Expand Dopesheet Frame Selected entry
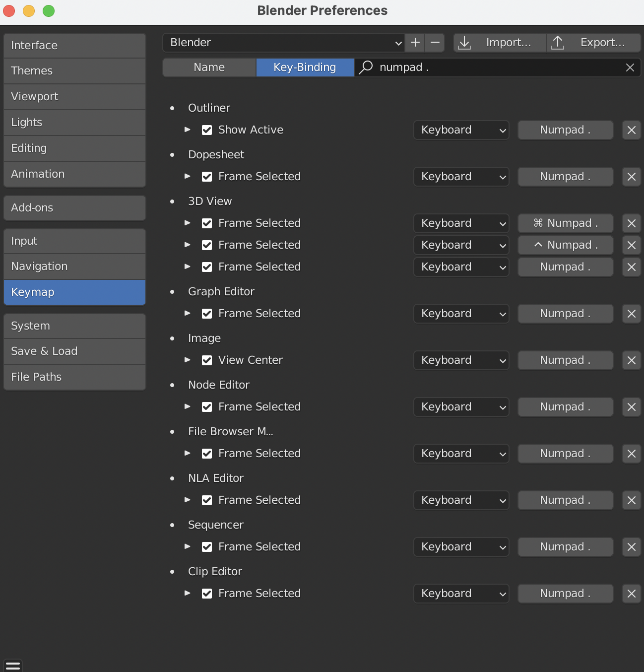This screenshot has width=644, height=672. coord(188,176)
